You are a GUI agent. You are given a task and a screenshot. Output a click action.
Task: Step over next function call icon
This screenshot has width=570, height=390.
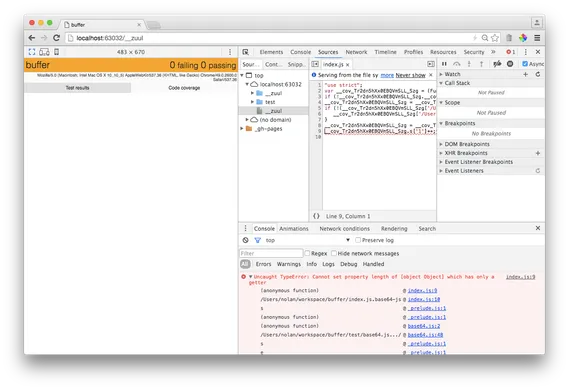(x=457, y=64)
